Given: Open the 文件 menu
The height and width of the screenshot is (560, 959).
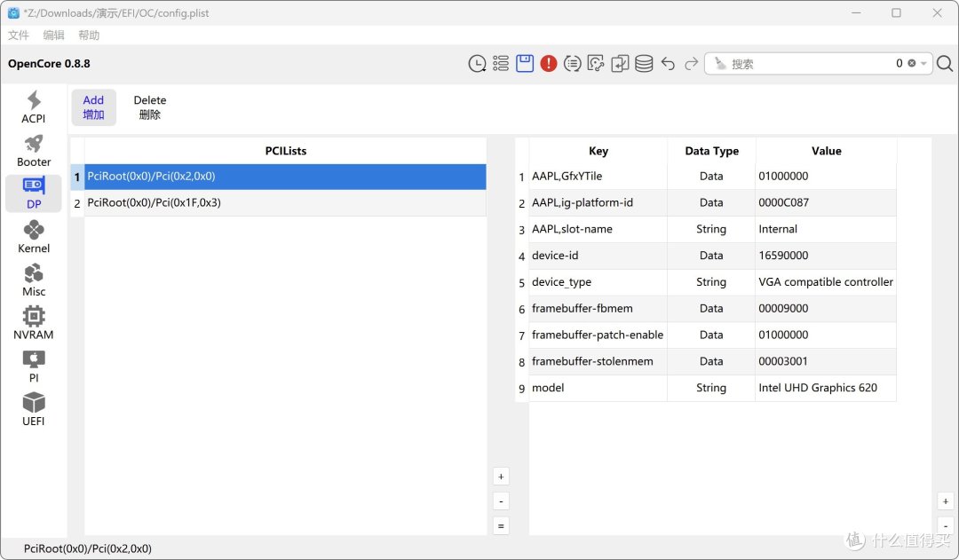Looking at the screenshot, I should point(19,35).
